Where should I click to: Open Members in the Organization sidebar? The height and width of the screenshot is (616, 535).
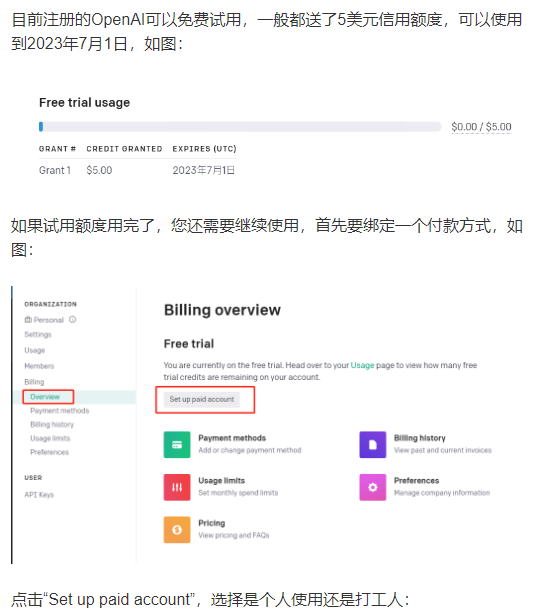pos(39,366)
